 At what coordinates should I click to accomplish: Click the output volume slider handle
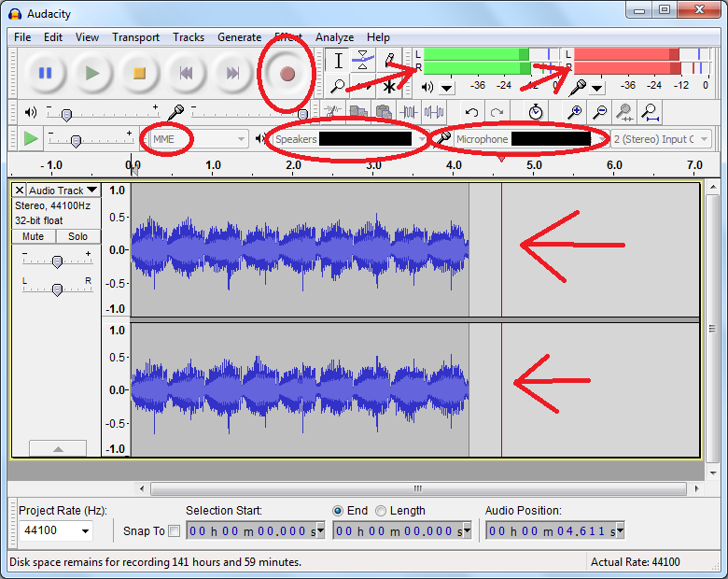(67, 114)
